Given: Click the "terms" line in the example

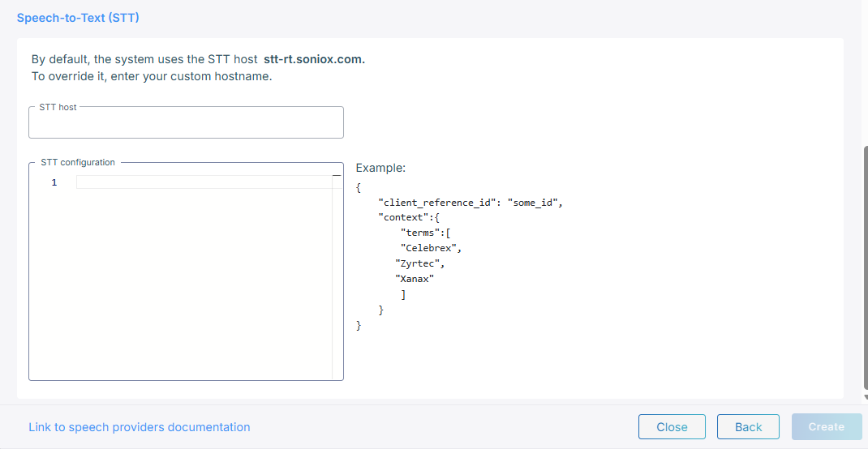Looking at the screenshot, I should click(426, 233).
